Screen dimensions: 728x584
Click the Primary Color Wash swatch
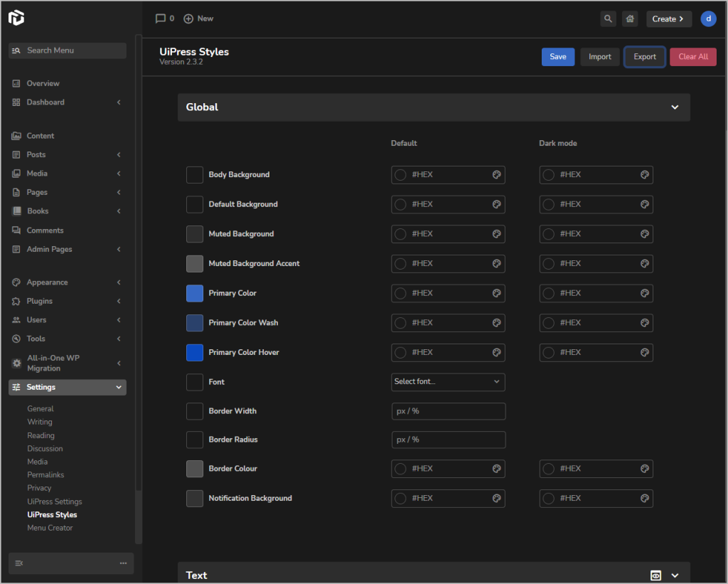pos(195,323)
